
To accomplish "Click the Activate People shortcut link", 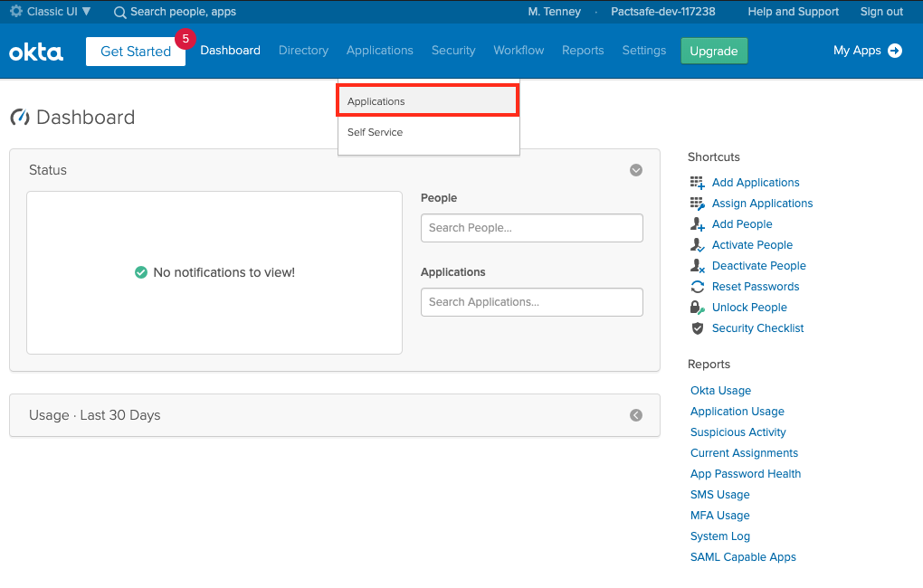I will click(x=752, y=245).
